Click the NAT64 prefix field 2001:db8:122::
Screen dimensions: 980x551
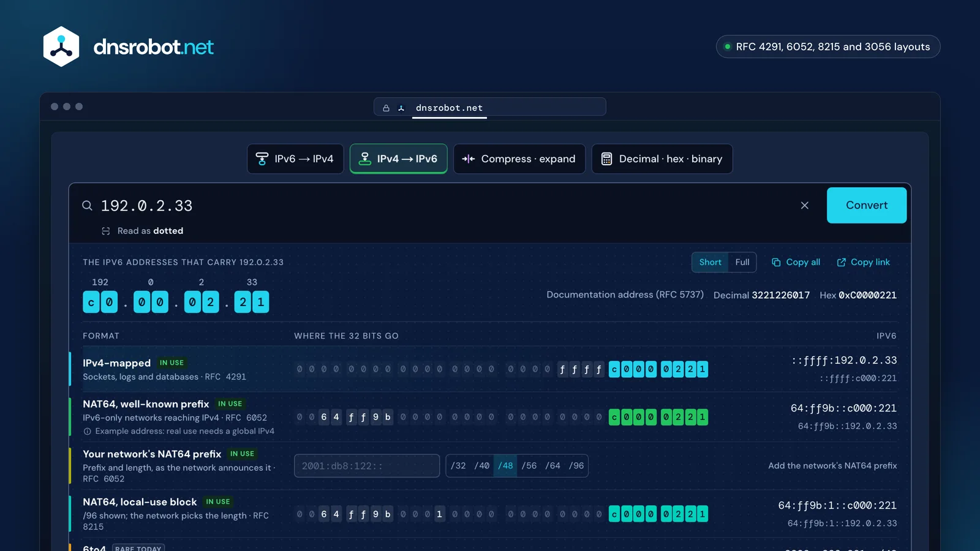coord(367,466)
